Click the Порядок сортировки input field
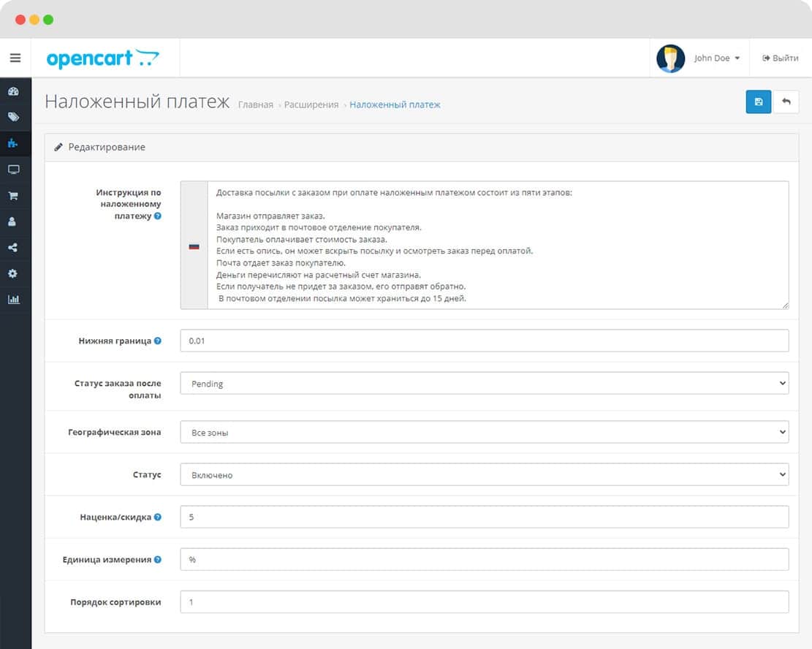The image size is (812, 649). point(484,602)
